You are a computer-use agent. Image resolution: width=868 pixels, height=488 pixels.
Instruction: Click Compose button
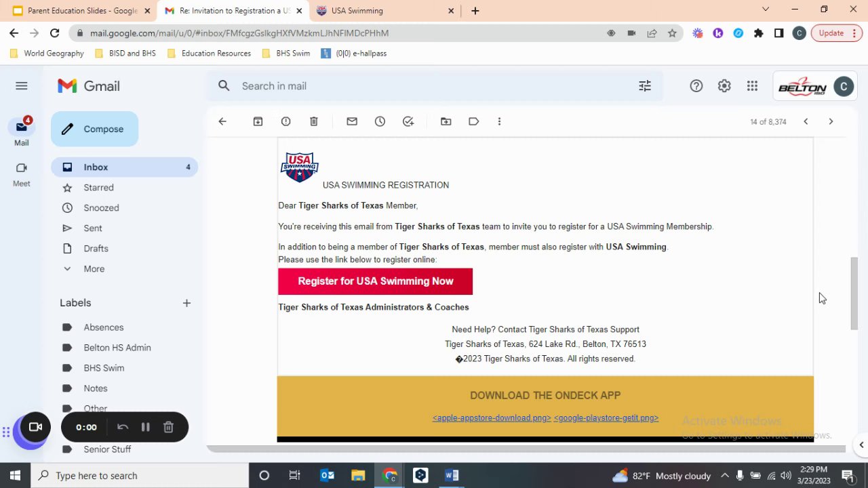[x=94, y=129]
